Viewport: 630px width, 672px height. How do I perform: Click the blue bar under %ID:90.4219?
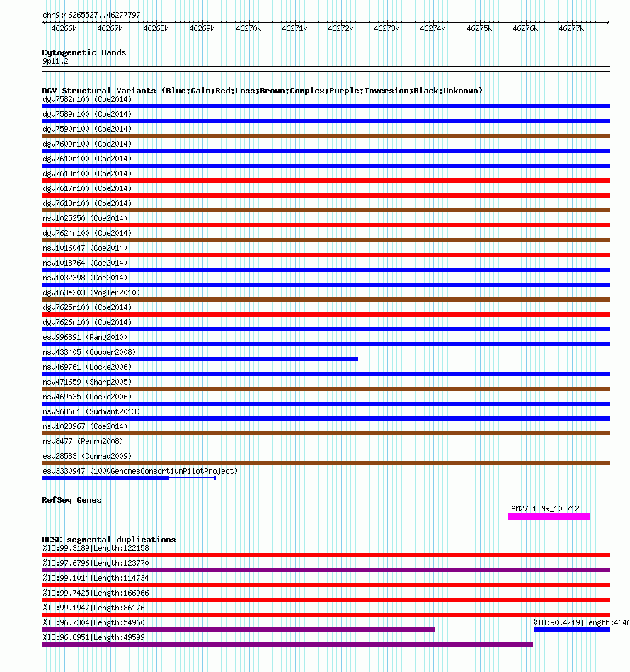tap(572, 630)
